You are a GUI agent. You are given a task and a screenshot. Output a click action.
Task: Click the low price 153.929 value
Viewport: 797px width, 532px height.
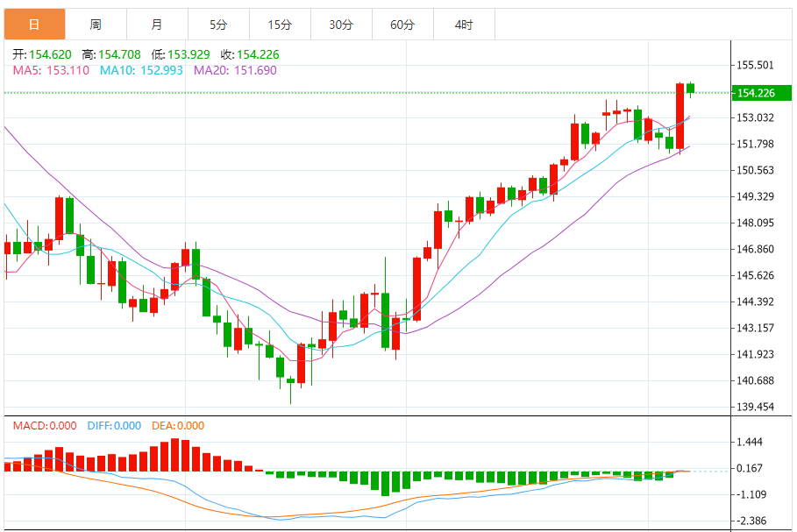(189, 54)
